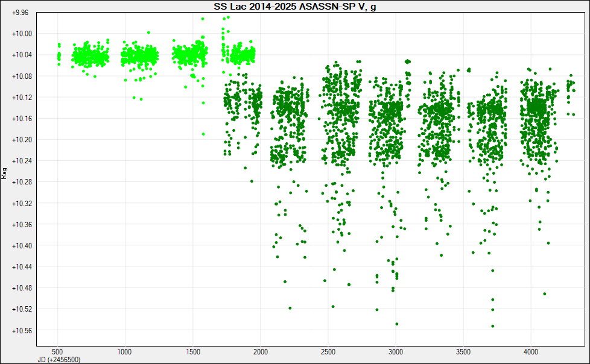The image size is (590, 364).
Task: Click the 1500 tick on the JD axis
Action: (x=192, y=351)
